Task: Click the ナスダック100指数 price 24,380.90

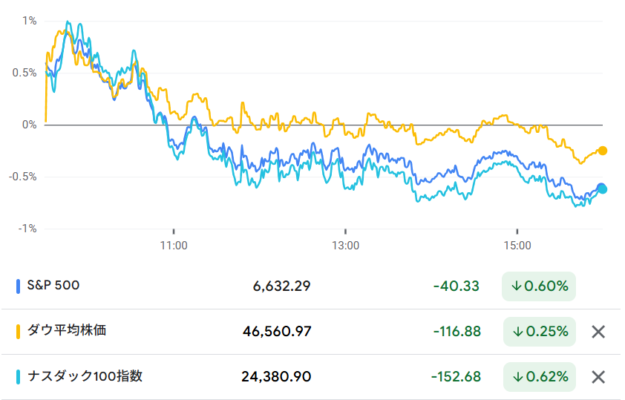Action: tap(277, 377)
